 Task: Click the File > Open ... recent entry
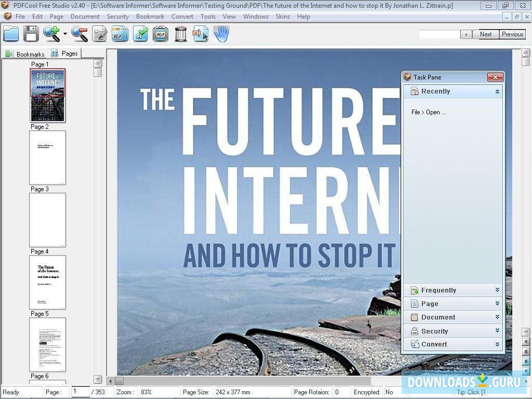428,112
